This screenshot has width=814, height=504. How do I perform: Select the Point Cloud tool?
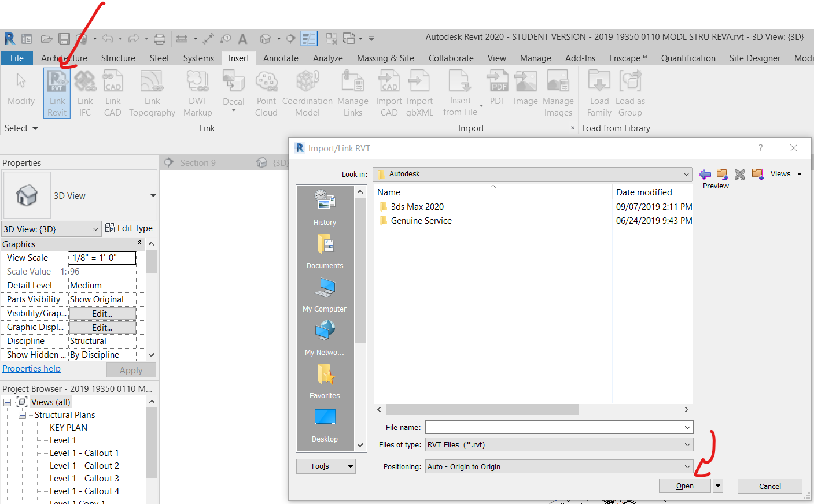266,92
